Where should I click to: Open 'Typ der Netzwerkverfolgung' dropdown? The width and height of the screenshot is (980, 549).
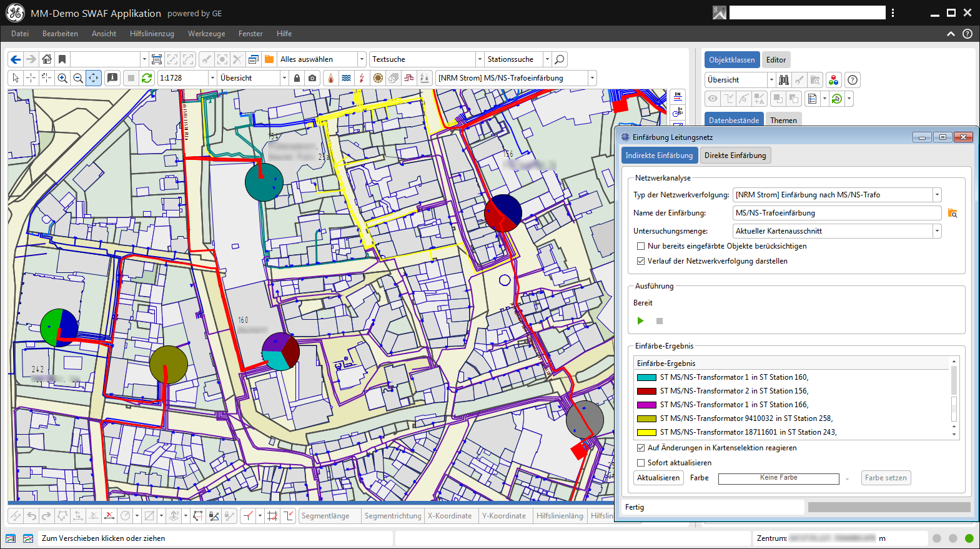click(936, 195)
